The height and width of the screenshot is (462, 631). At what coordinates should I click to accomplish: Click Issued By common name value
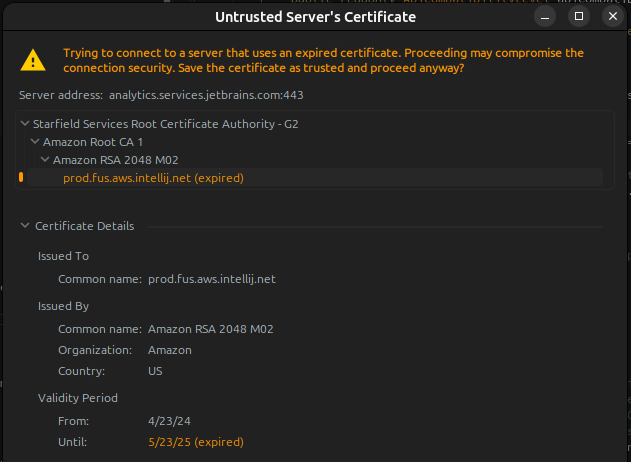(210, 329)
